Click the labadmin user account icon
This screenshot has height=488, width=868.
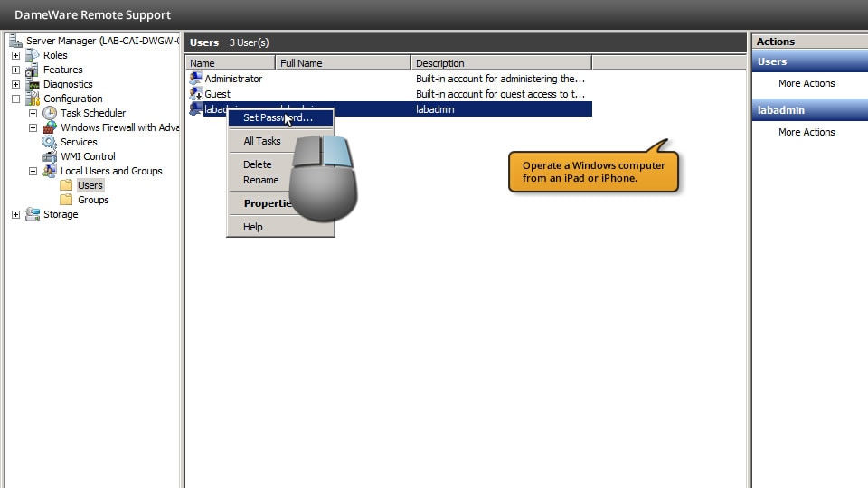[196, 109]
